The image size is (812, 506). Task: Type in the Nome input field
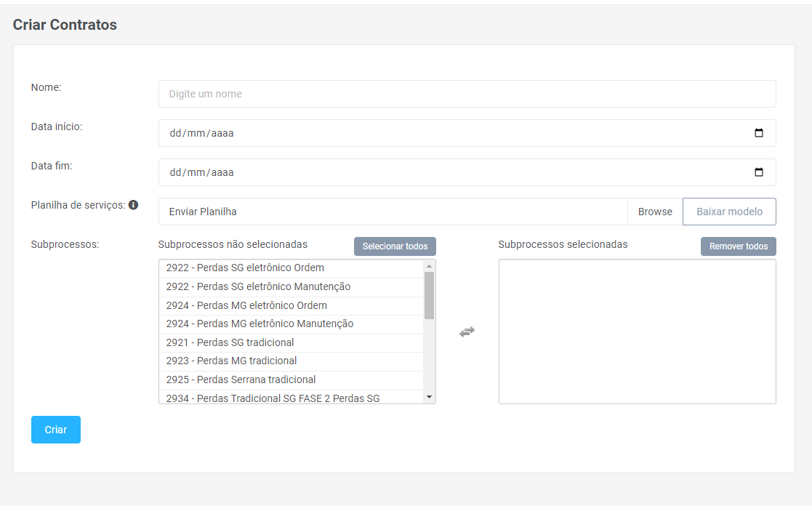[467, 94]
